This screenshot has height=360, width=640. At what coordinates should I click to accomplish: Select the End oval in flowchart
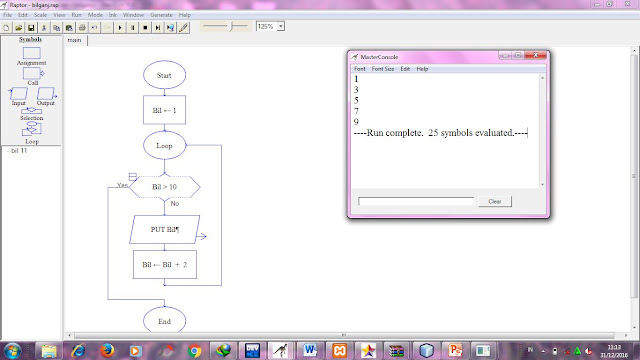click(164, 320)
